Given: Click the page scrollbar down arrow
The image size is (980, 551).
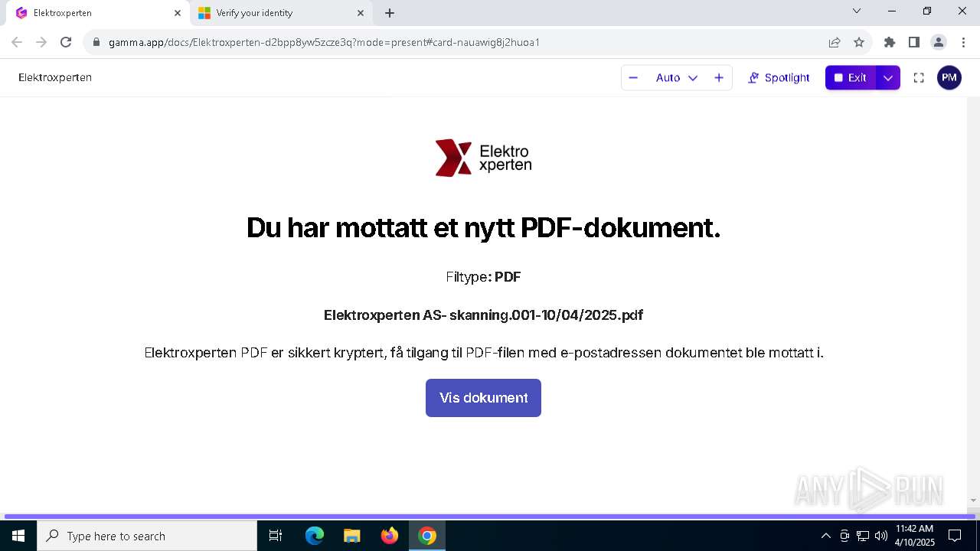Looking at the screenshot, I should pos(973,500).
